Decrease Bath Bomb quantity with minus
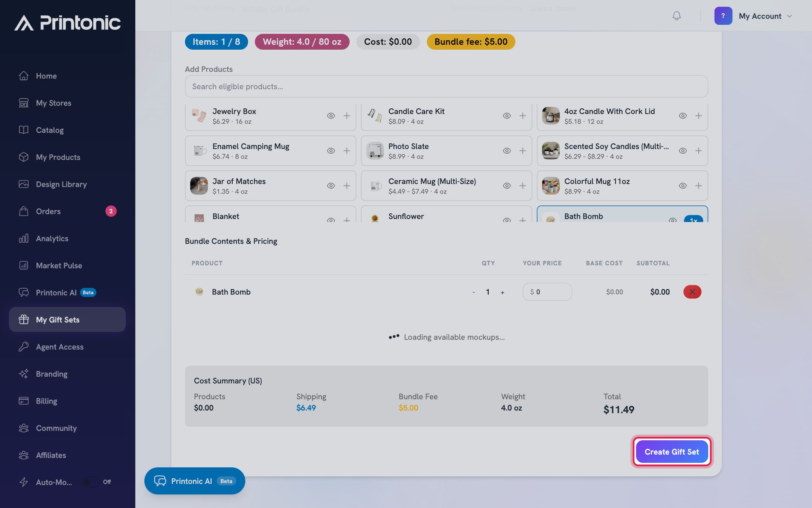Image resolution: width=812 pixels, height=508 pixels. (x=473, y=292)
